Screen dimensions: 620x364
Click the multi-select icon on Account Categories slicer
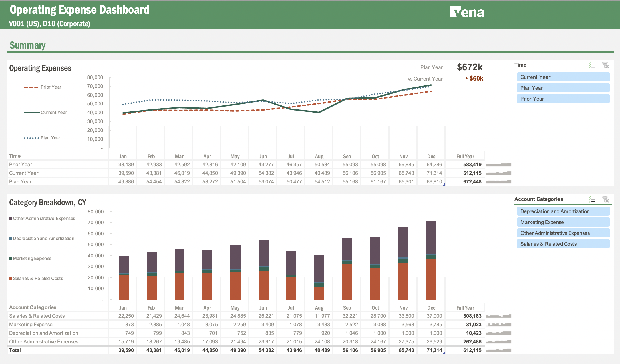(x=591, y=199)
